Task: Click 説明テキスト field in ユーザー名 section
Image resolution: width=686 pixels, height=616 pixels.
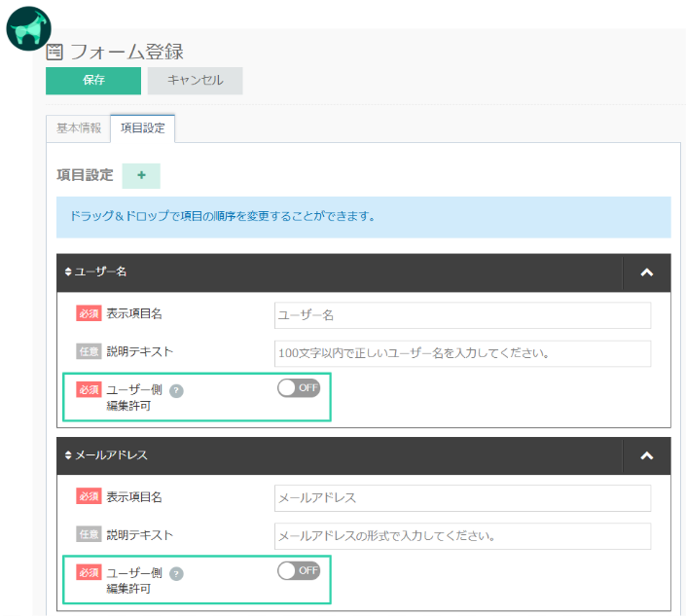Action: tap(462, 353)
